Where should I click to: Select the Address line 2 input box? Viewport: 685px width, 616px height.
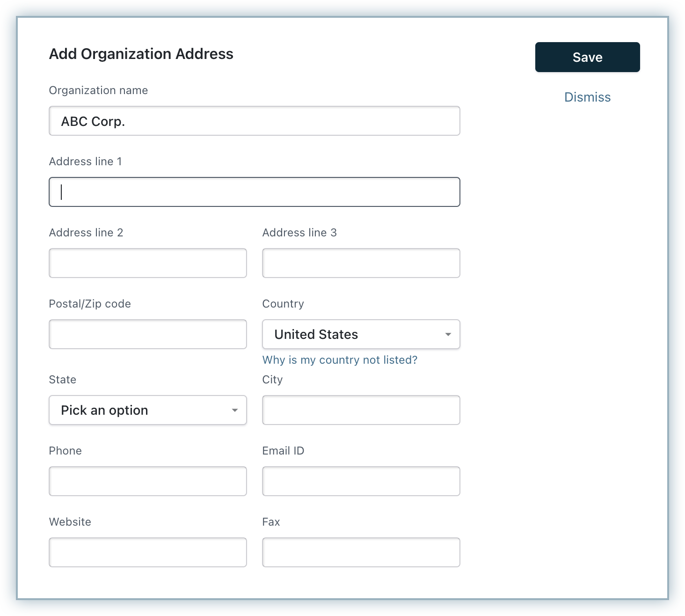tap(148, 263)
